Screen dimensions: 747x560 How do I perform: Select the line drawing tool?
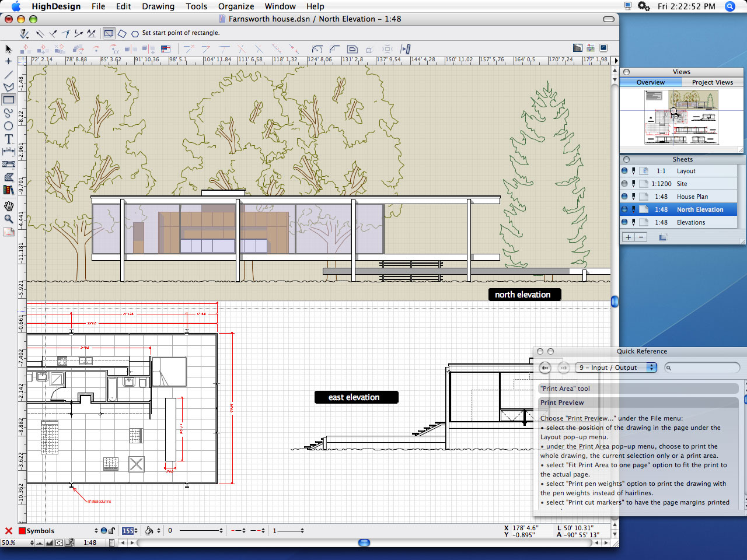click(8, 75)
